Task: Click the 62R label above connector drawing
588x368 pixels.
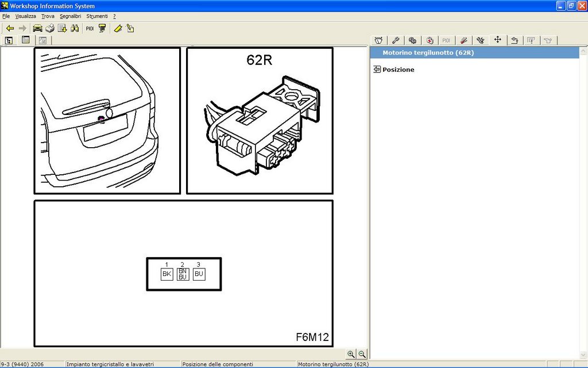Action: click(x=259, y=60)
